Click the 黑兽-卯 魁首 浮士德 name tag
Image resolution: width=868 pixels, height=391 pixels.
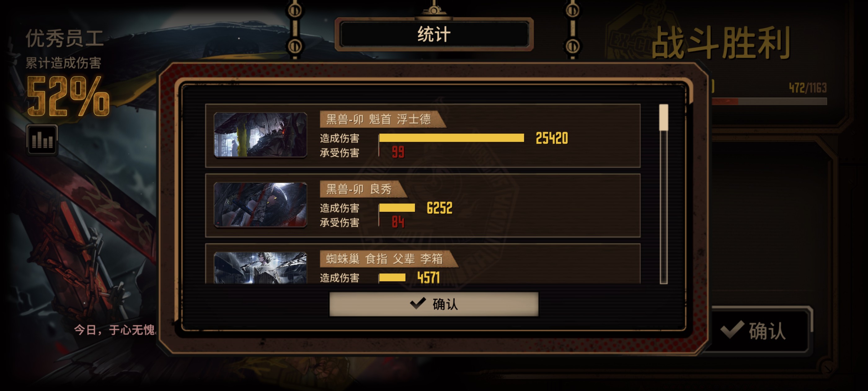click(383, 119)
